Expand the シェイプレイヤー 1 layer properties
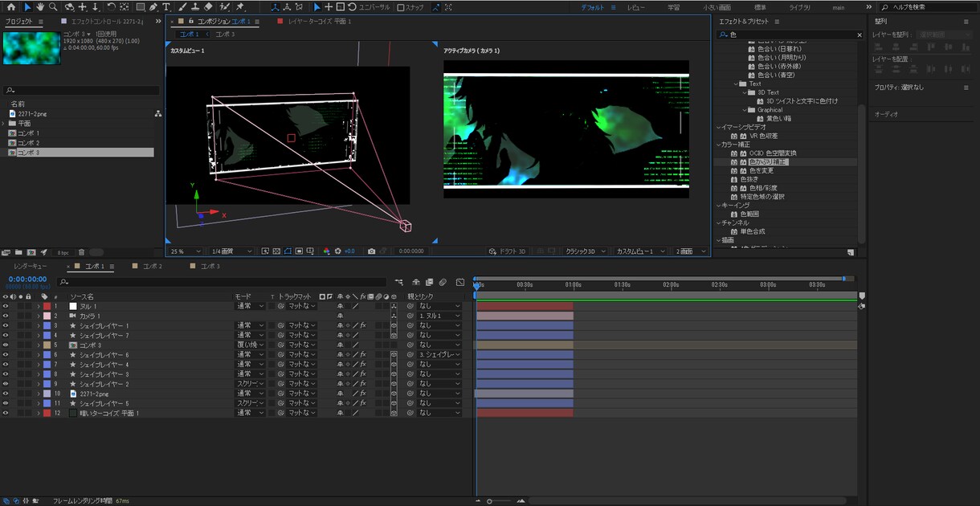Image resolution: width=980 pixels, height=506 pixels. (39, 325)
